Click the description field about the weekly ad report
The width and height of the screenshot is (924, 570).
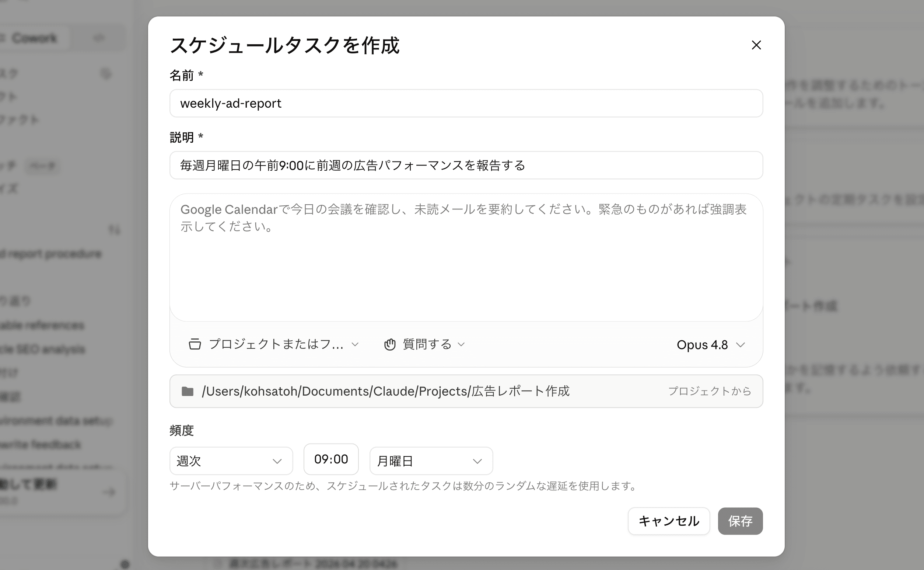tap(466, 165)
